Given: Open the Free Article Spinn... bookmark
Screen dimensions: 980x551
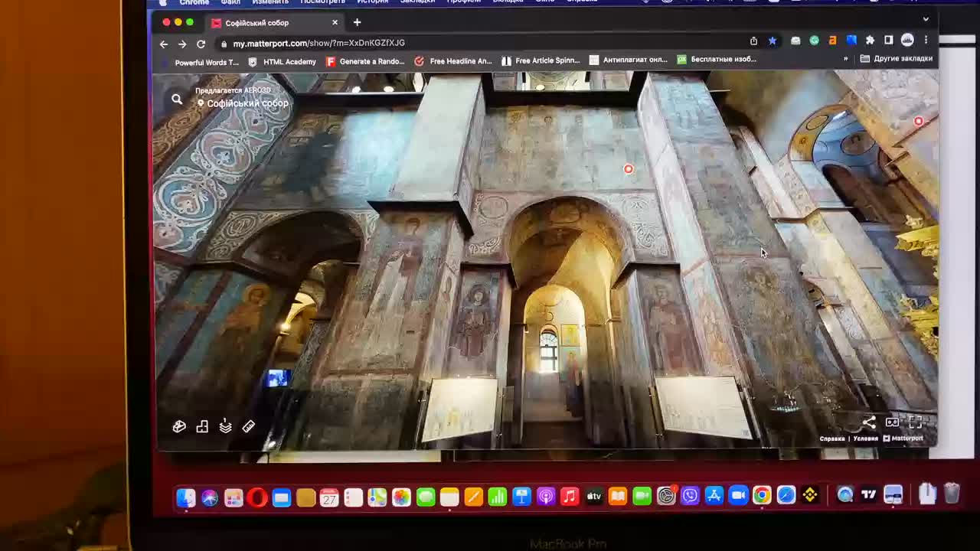Looking at the screenshot, I should point(541,60).
